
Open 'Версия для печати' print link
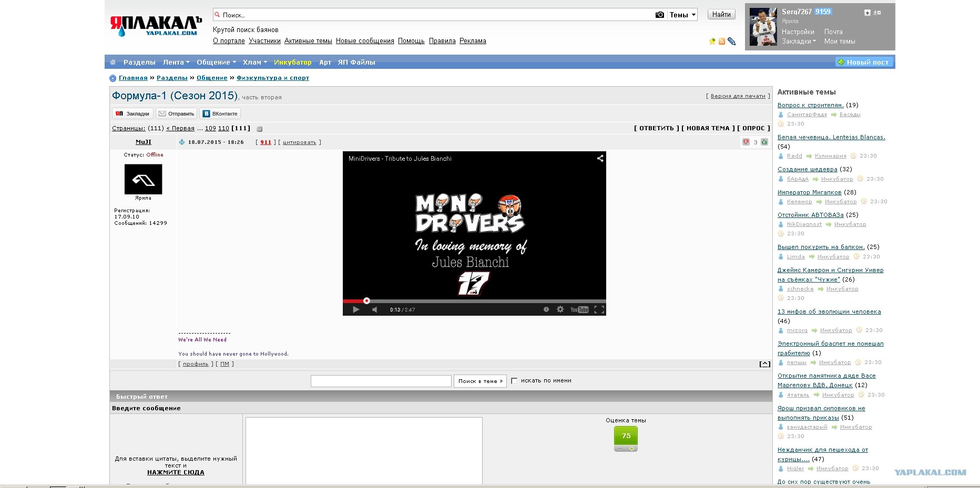tap(738, 96)
